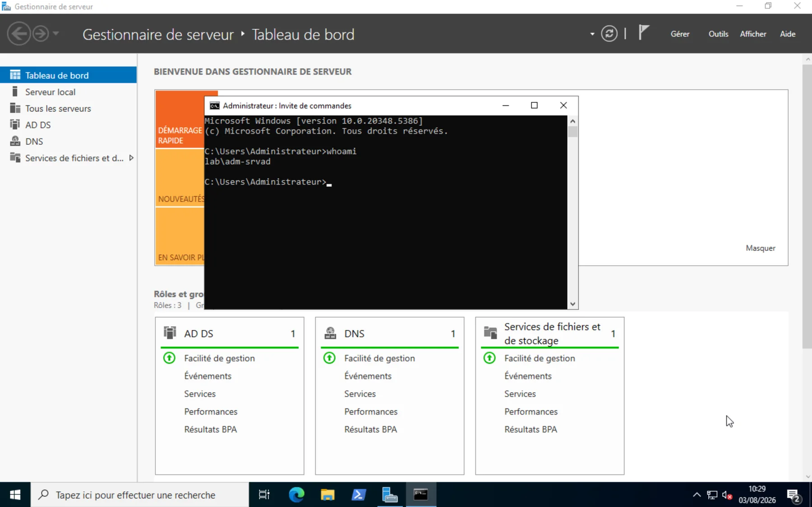Viewport: 812px width, 507px height.
Task: Open Performances in AD DS tile
Action: (x=211, y=411)
